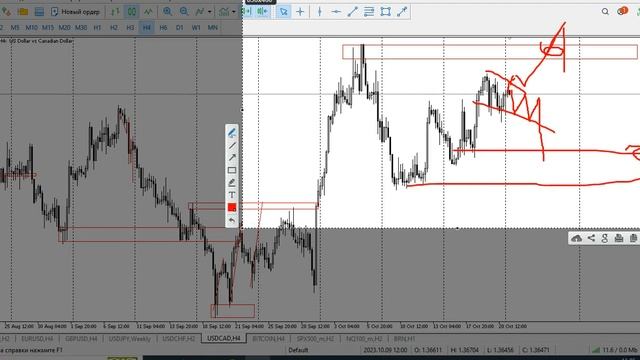
Task: Switch to H2 timeframe
Action: (x=114, y=28)
